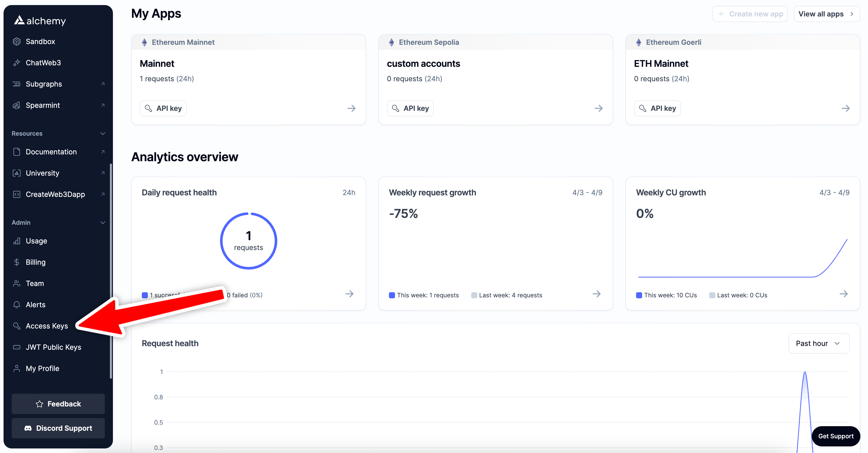Screen dimensions: 868x453
Task: Click the Sandbox cube icon in sidebar
Action: point(16,42)
